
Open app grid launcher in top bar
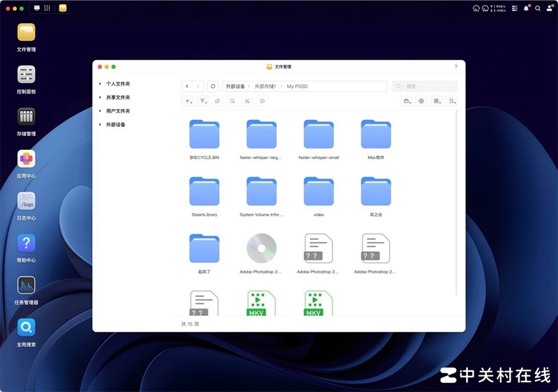click(x=47, y=8)
